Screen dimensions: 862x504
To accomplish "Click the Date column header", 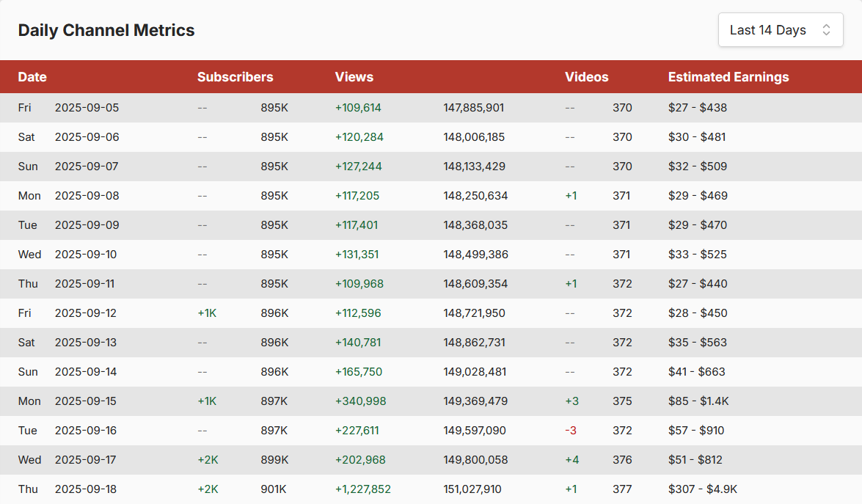I will click(x=32, y=77).
